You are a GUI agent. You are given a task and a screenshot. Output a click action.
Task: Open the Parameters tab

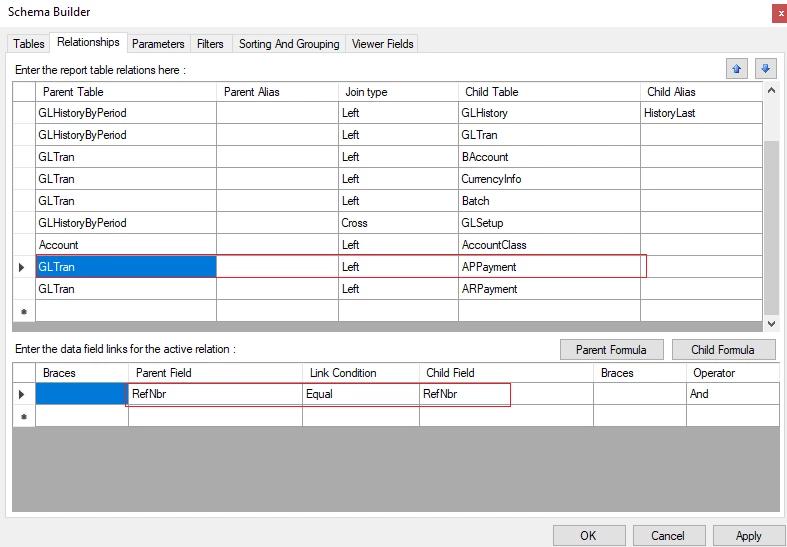158,44
